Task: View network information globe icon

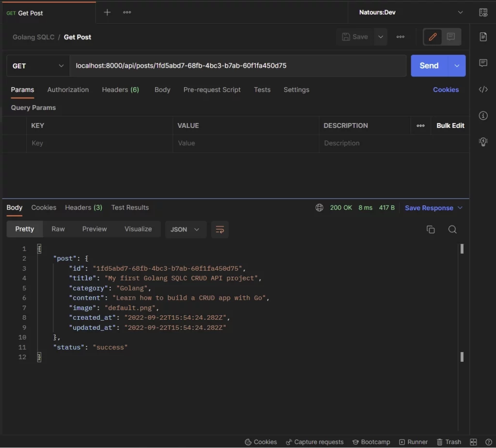Action: pyautogui.click(x=319, y=208)
